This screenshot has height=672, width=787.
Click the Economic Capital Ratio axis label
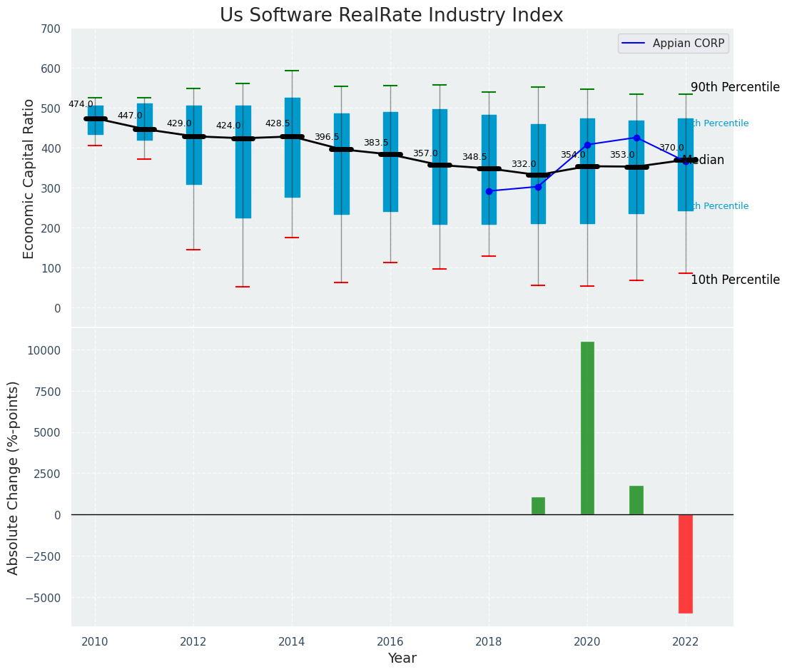(x=29, y=178)
